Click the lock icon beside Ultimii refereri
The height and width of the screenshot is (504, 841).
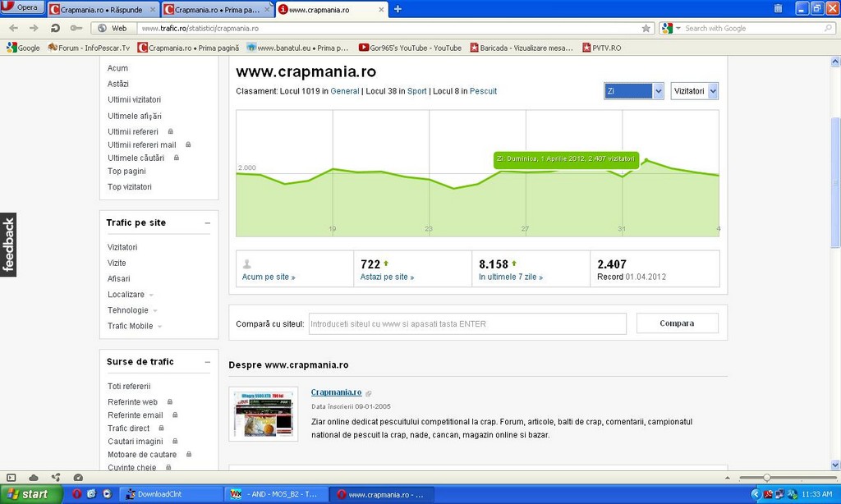pos(171,131)
